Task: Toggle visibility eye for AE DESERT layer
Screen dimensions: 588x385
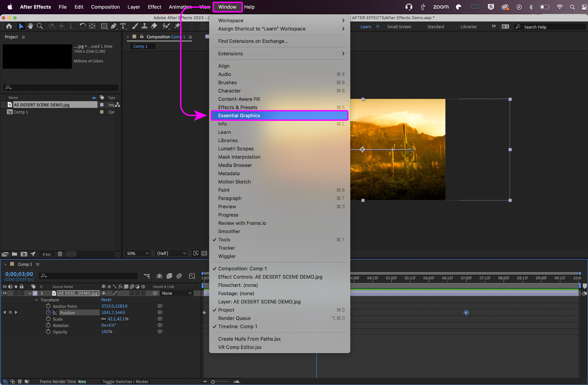Action: click(x=5, y=293)
